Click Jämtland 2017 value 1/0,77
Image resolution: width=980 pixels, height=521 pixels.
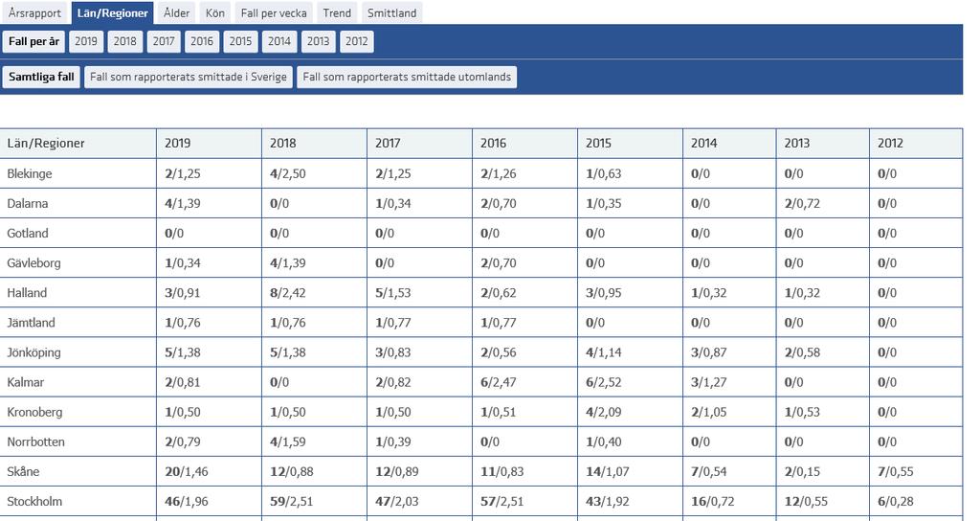(393, 323)
